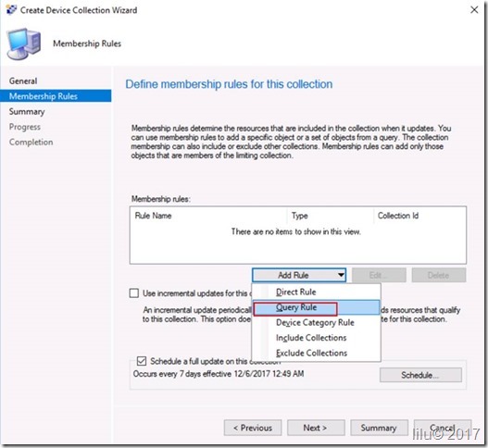Enable incremental updates checkbox
This screenshot has width=488, height=448.
click(134, 293)
